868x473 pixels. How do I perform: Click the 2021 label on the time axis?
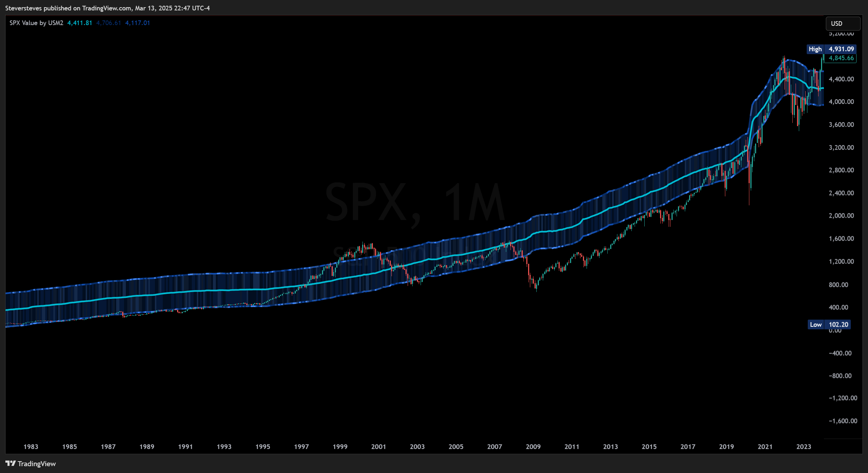pos(765,447)
